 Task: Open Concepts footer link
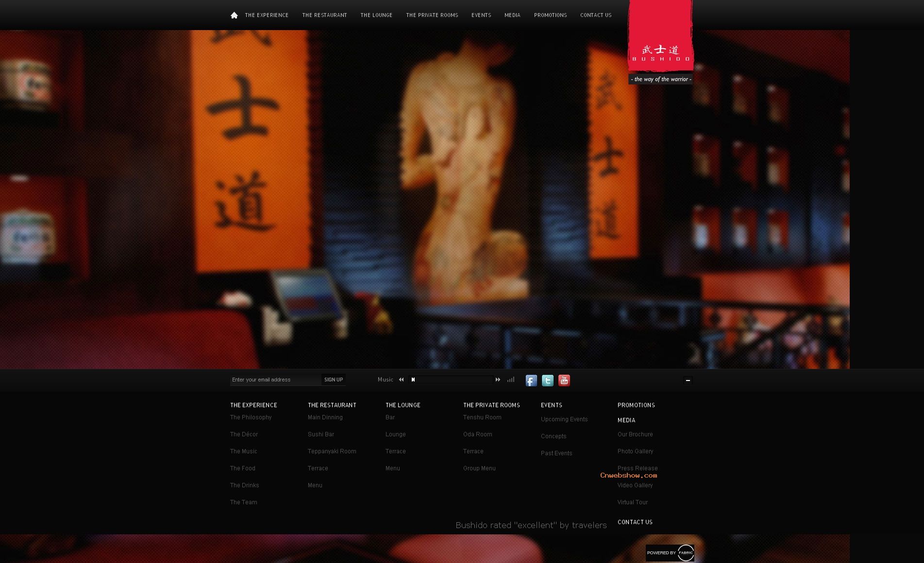[x=554, y=436]
